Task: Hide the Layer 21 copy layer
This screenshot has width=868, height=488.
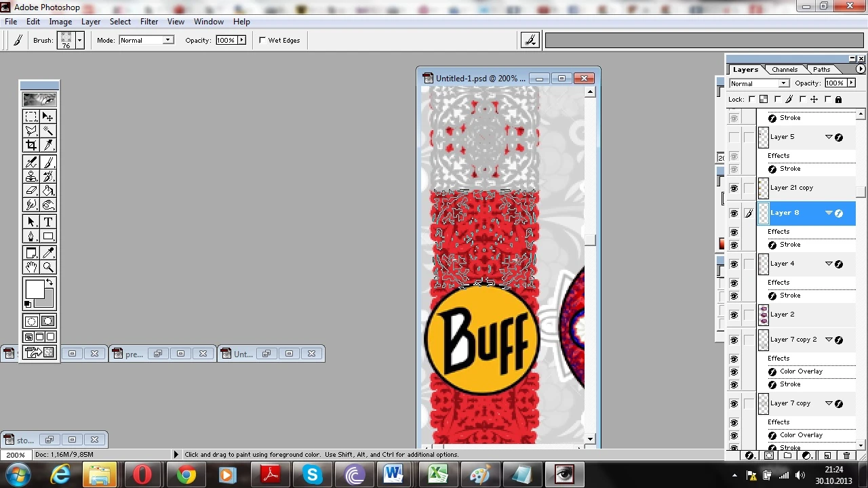Action: [734, 188]
